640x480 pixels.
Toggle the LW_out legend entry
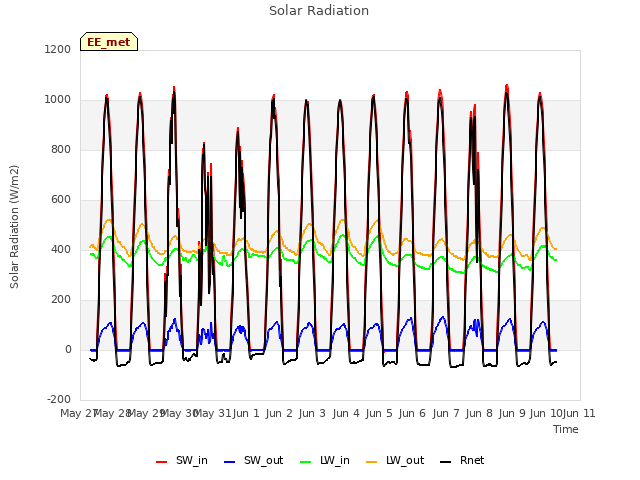pos(395,460)
